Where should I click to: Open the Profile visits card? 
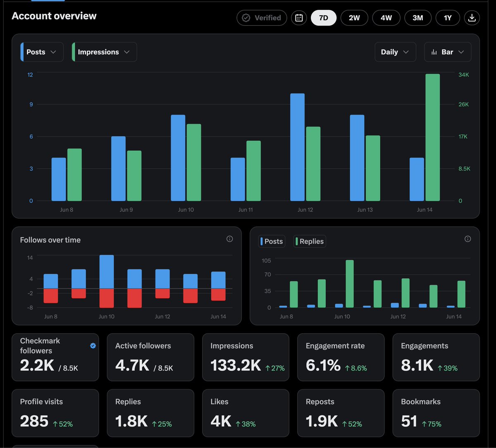pyautogui.click(x=55, y=413)
